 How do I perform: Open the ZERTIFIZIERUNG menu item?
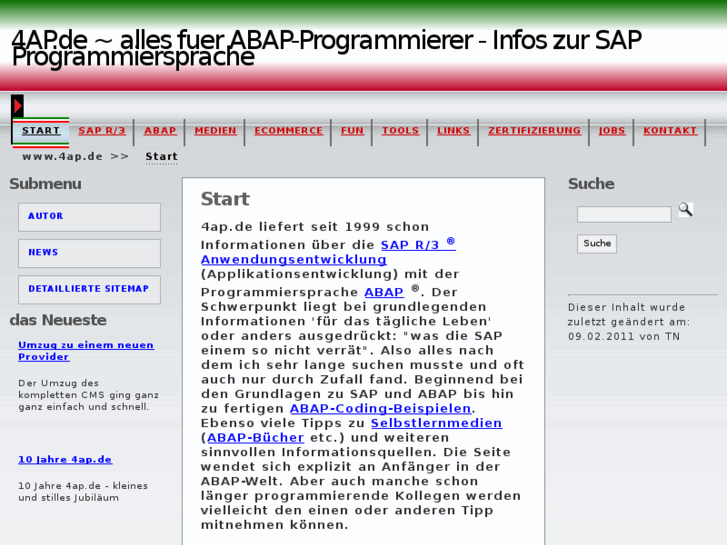click(534, 131)
